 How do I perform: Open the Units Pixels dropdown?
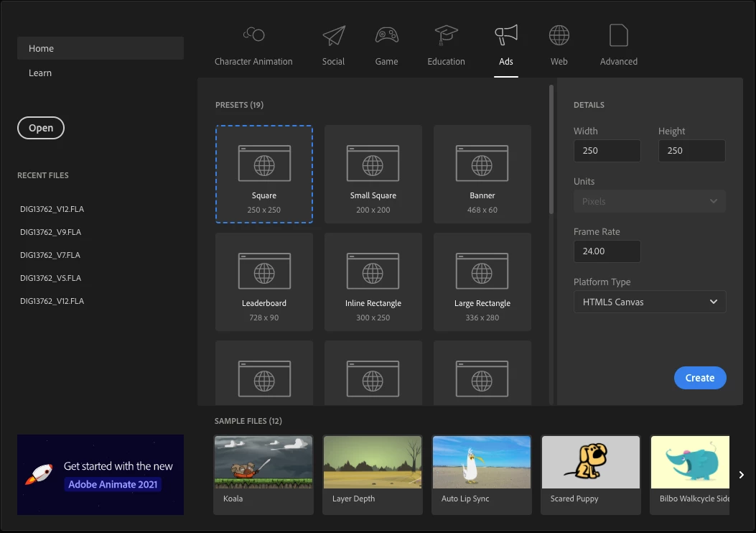(650, 201)
